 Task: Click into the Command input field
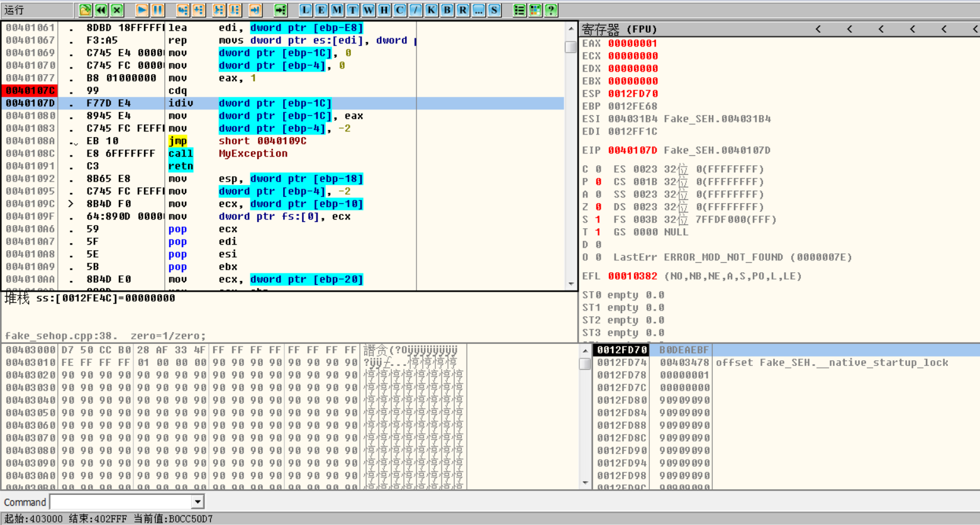point(121,502)
